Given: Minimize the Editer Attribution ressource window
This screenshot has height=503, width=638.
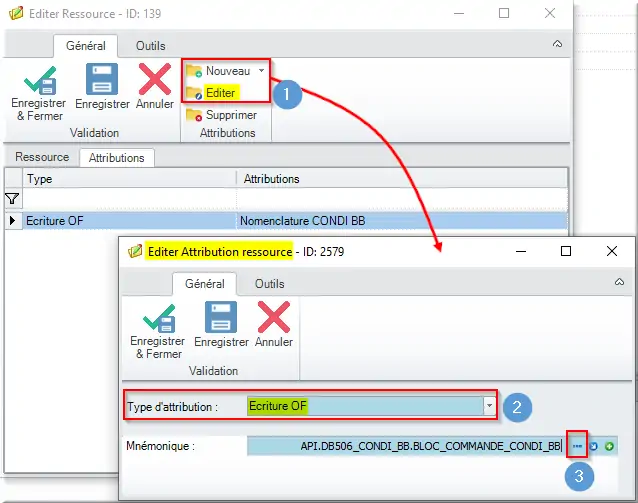Looking at the screenshot, I should (x=521, y=252).
